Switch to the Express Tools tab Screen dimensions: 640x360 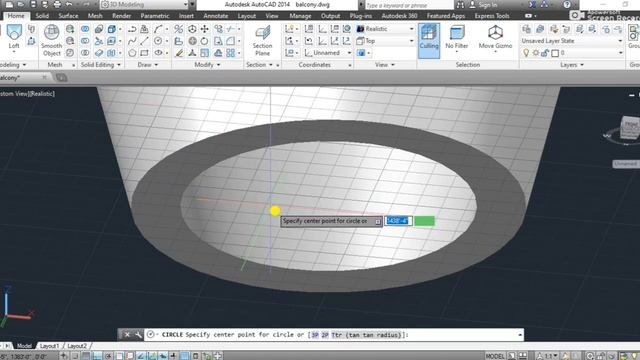tap(492, 16)
